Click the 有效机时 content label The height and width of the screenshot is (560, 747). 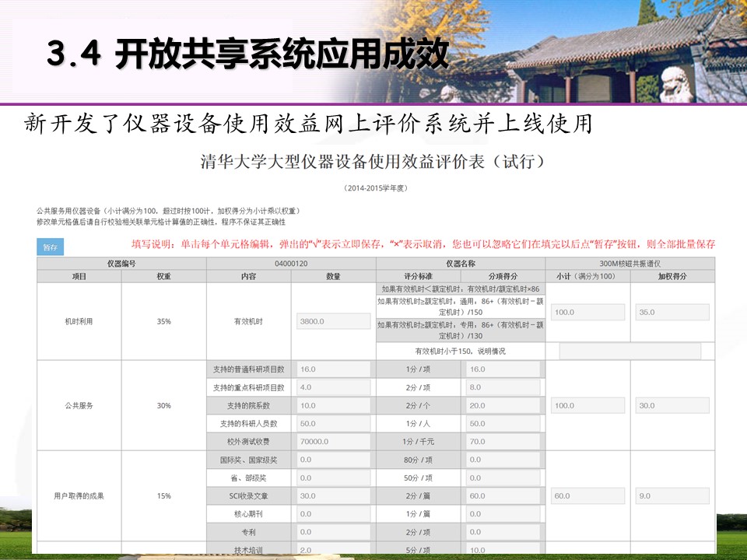[x=249, y=321]
